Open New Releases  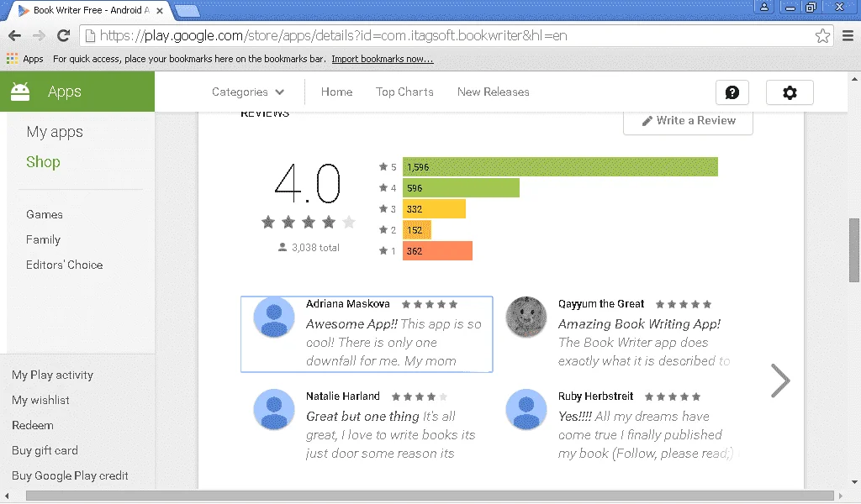pos(493,92)
